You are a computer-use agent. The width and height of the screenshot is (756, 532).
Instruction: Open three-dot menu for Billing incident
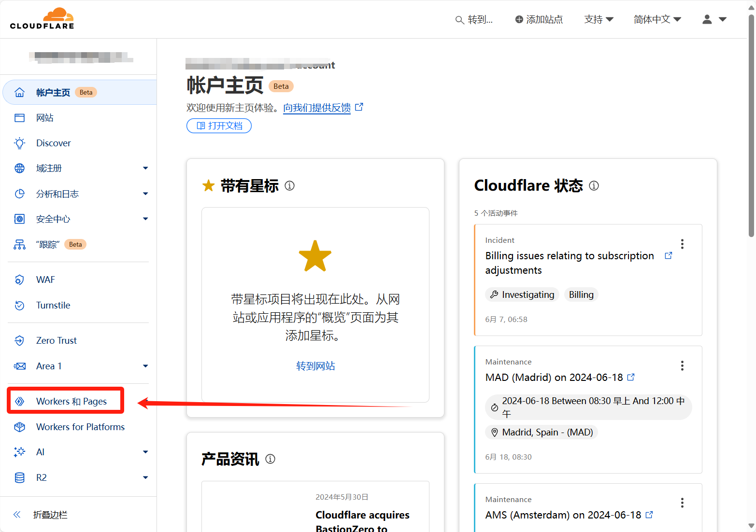click(x=682, y=244)
